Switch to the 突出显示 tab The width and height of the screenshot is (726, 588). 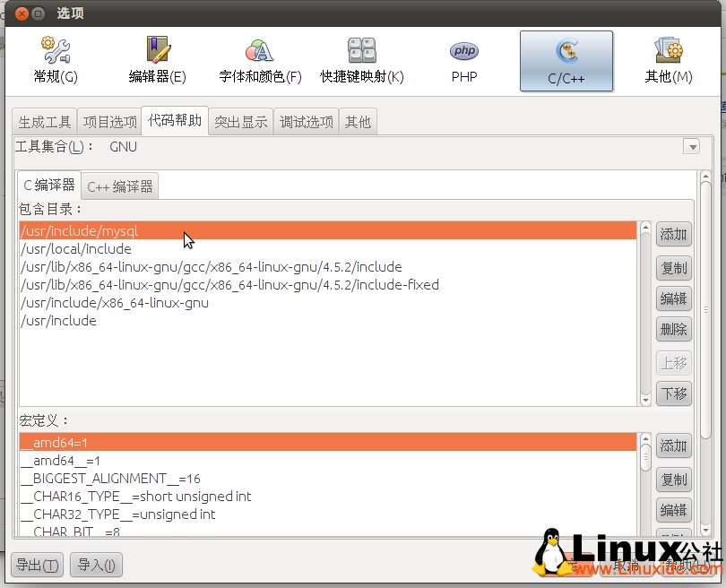(241, 122)
